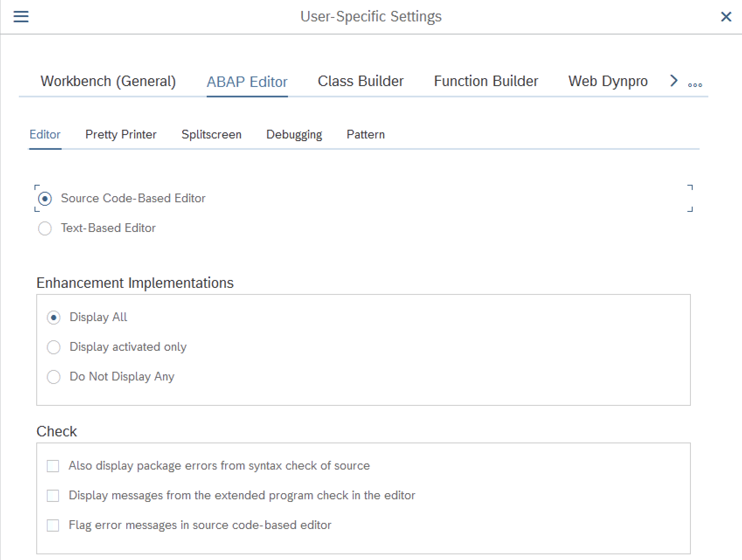The image size is (742, 560).
Task: Open the Pretty Printer subtab
Action: tap(121, 135)
